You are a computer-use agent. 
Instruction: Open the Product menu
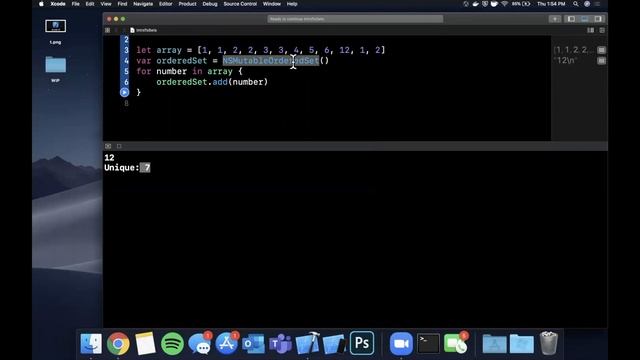tap(187, 4)
